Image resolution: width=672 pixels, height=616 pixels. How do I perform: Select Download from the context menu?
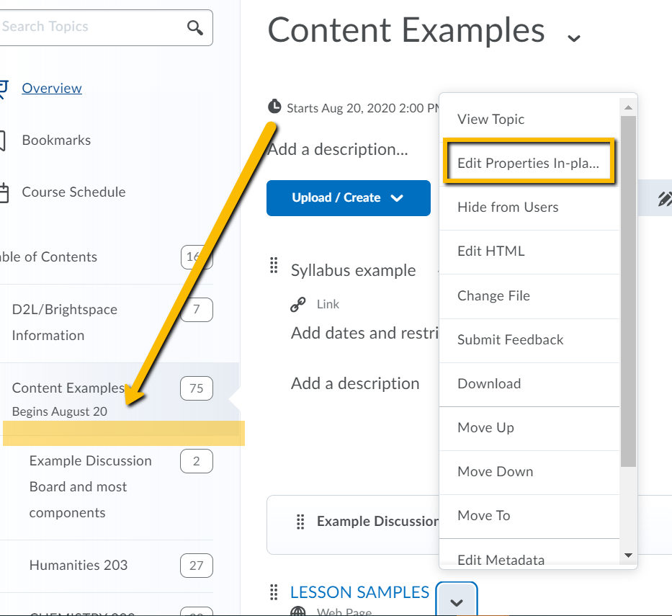[x=489, y=383]
